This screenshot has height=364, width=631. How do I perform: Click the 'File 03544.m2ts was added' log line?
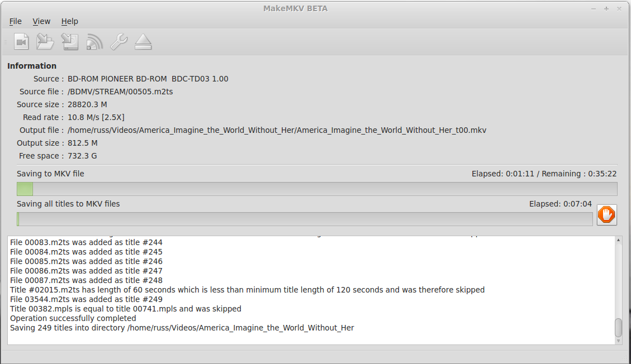point(86,299)
